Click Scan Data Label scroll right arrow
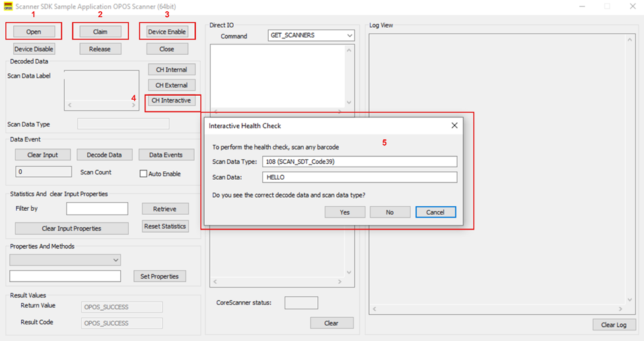 133,105
